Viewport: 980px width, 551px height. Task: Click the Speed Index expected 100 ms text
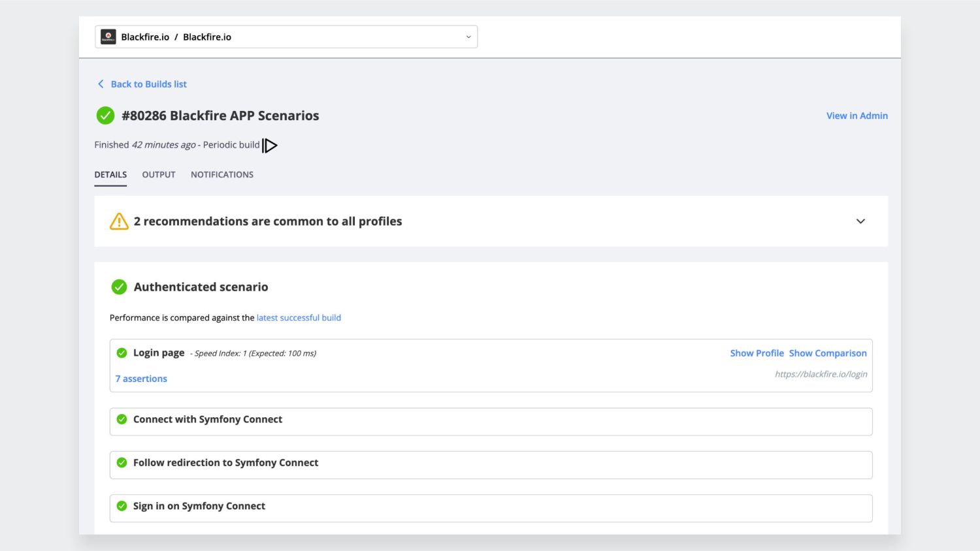tap(253, 354)
